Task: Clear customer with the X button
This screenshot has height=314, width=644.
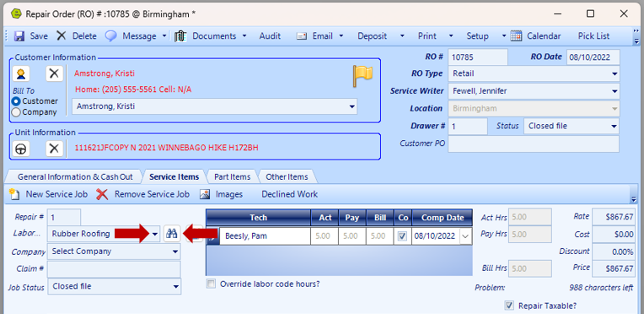Action: [54, 73]
